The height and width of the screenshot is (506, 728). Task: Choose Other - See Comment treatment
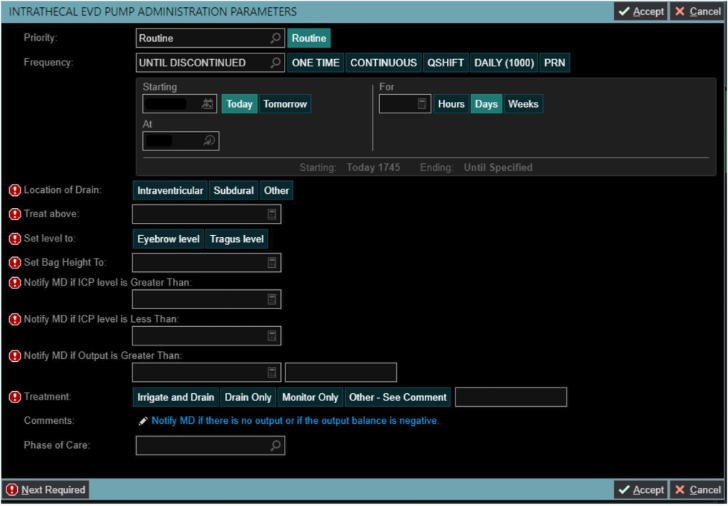[x=398, y=397]
